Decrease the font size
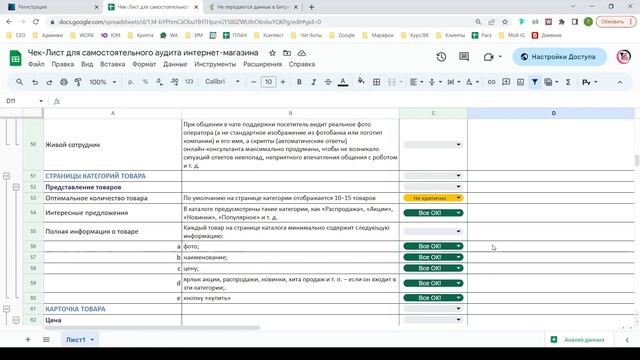 [x=253, y=82]
